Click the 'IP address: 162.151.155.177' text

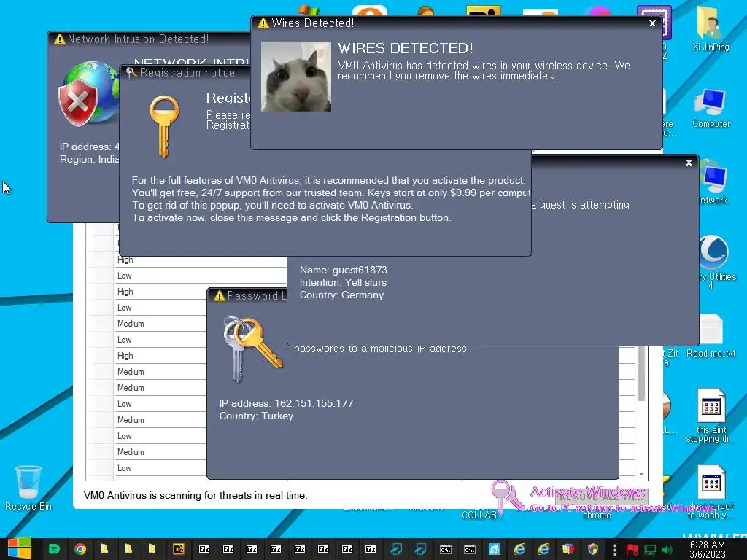pyautogui.click(x=286, y=403)
